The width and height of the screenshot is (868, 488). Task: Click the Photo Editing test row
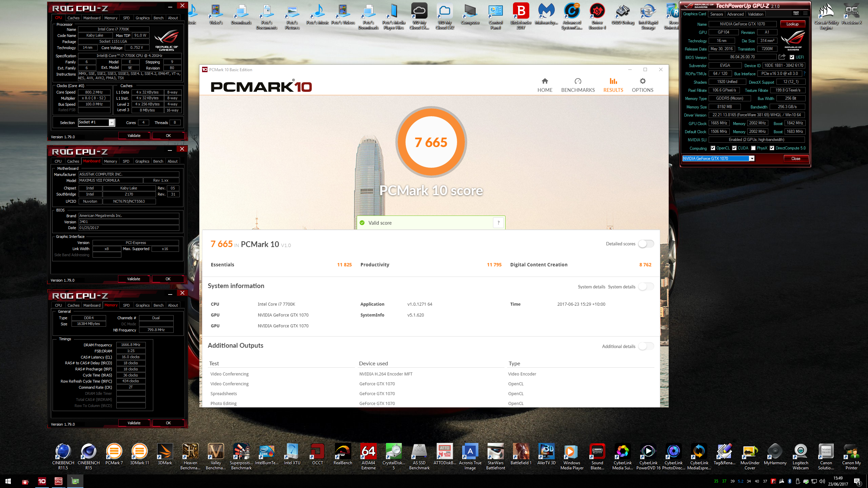(431, 403)
